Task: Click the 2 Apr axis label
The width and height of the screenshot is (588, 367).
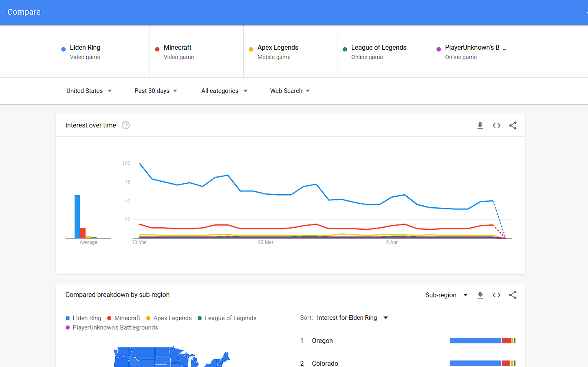Action: click(x=392, y=242)
